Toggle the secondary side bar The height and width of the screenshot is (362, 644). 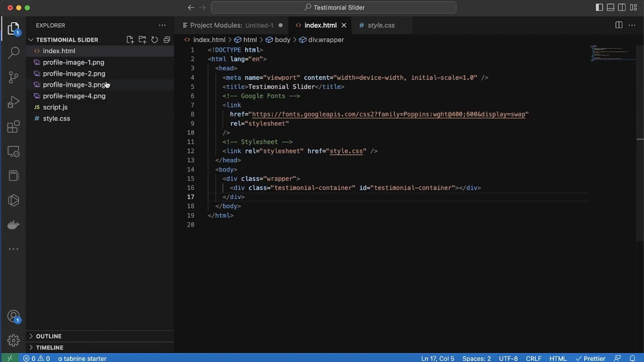tap(622, 8)
